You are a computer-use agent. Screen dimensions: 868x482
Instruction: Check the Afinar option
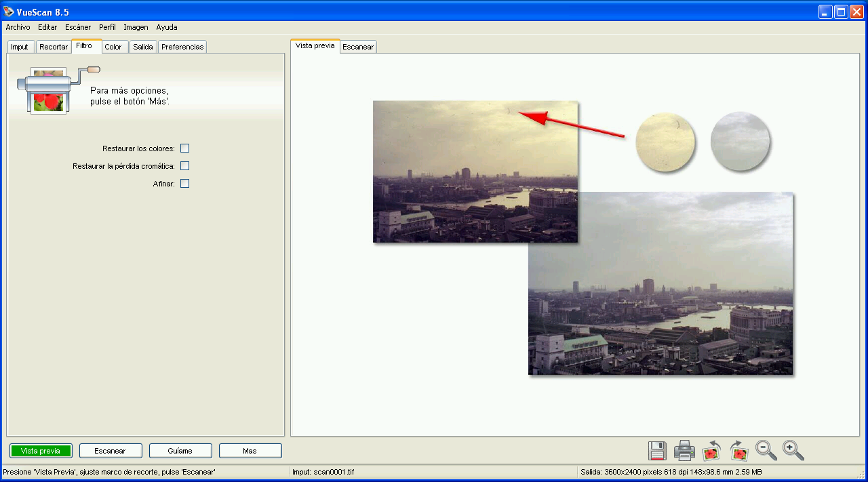pyautogui.click(x=184, y=184)
